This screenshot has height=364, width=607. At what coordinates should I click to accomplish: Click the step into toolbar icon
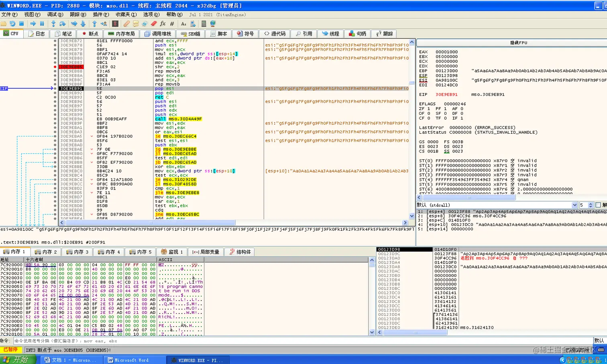[x=53, y=24]
